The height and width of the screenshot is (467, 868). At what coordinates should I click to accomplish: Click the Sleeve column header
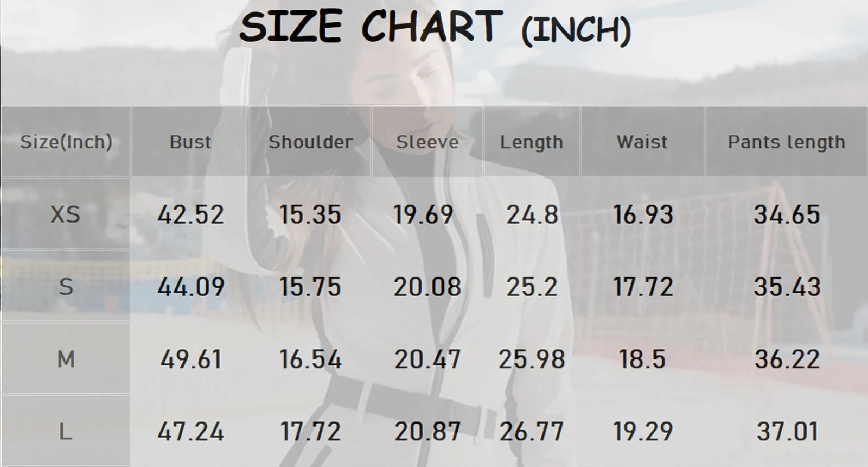point(427,142)
